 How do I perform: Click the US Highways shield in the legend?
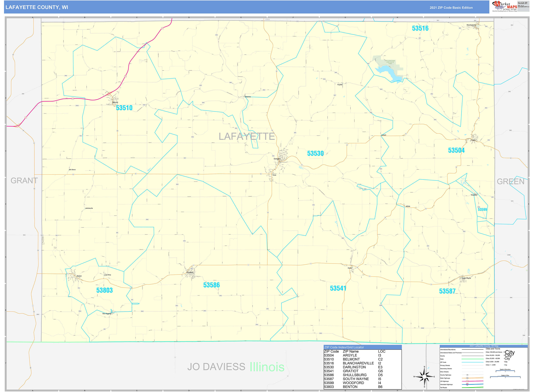click(467, 381)
